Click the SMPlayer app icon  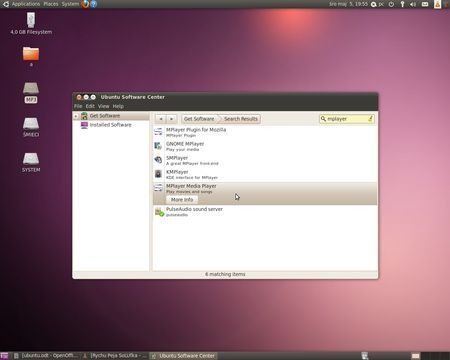[x=158, y=160]
